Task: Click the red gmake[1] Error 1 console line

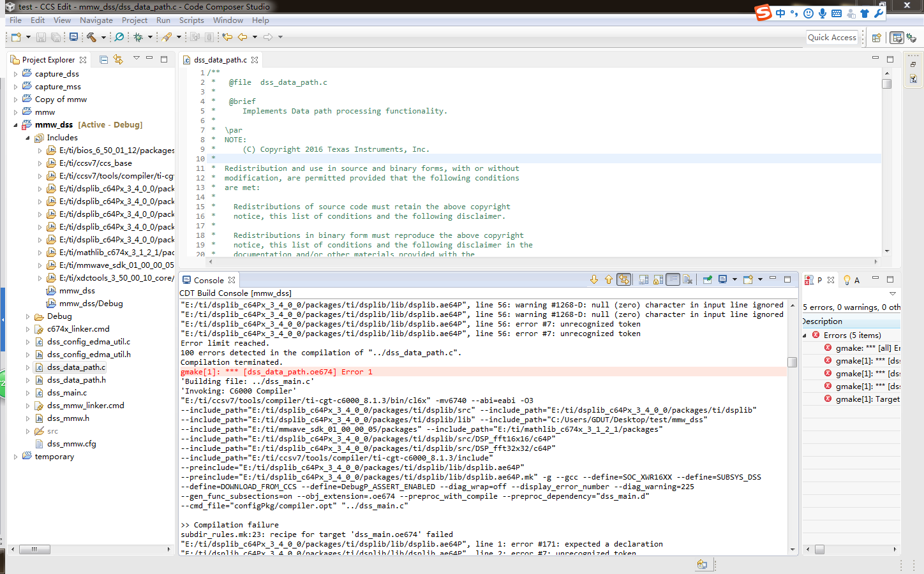Action: tap(276, 372)
